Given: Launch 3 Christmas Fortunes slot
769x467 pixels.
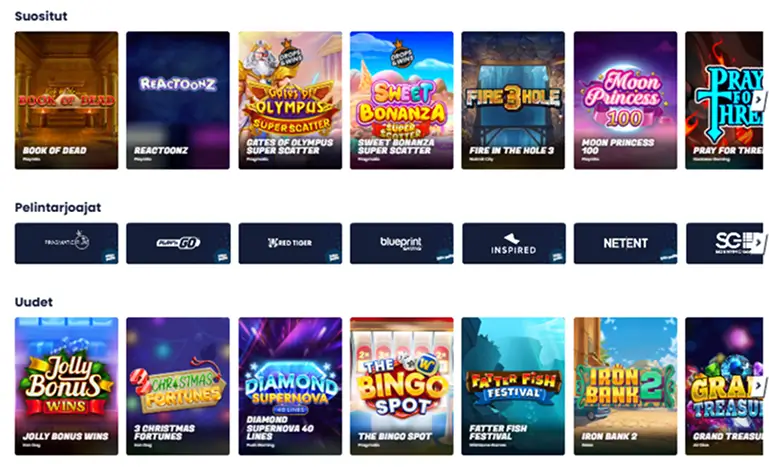Looking at the screenshot, I should click(178, 386).
